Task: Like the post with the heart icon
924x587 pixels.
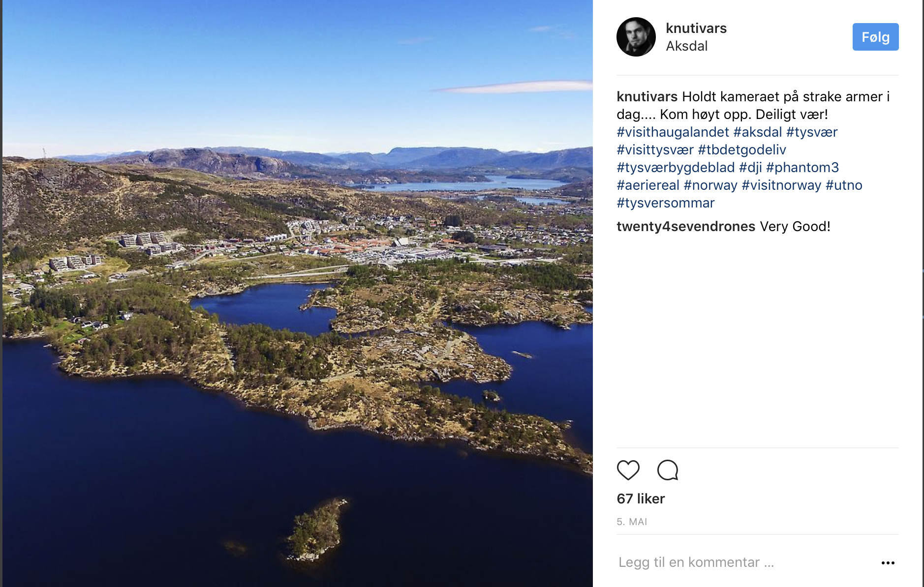Action: (628, 470)
